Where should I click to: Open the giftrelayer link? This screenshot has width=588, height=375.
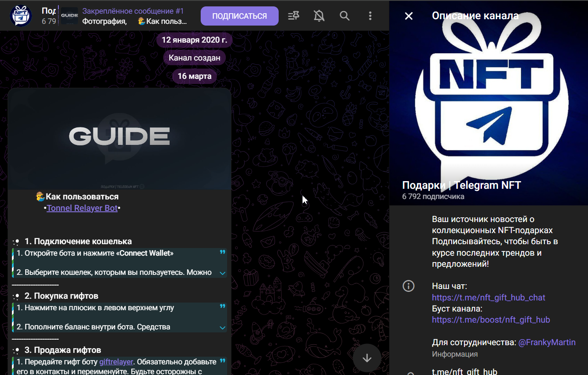click(116, 362)
